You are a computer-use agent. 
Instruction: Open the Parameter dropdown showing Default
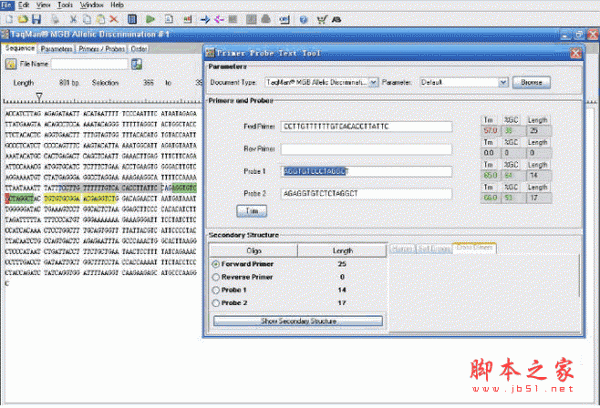503,82
